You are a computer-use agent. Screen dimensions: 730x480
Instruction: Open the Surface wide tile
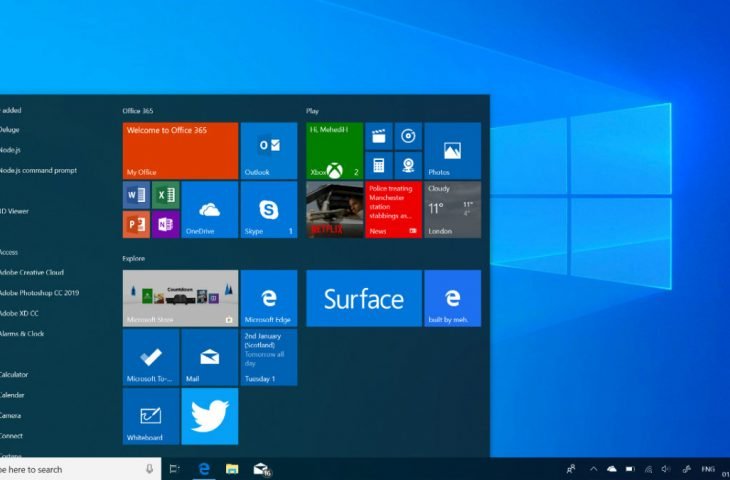point(363,298)
